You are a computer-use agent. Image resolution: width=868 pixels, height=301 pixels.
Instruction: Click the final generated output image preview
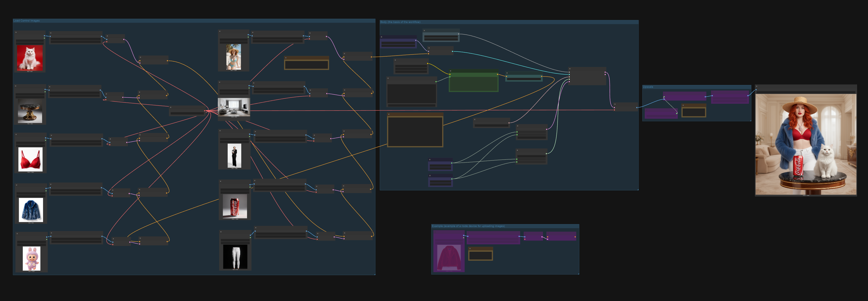(806, 144)
